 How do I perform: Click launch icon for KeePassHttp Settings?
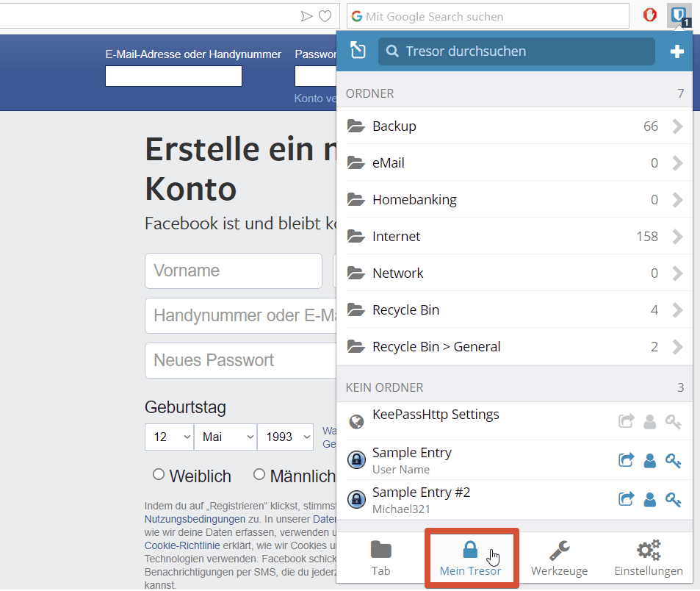[627, 421]
